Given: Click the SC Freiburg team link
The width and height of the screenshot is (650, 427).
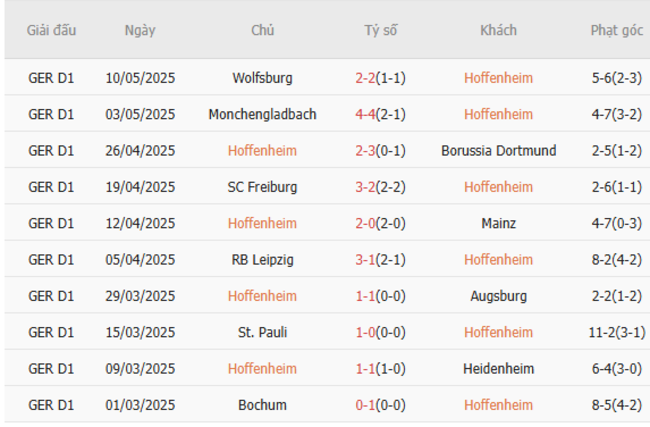Looking at the screenshot, I should click(262, 187).
